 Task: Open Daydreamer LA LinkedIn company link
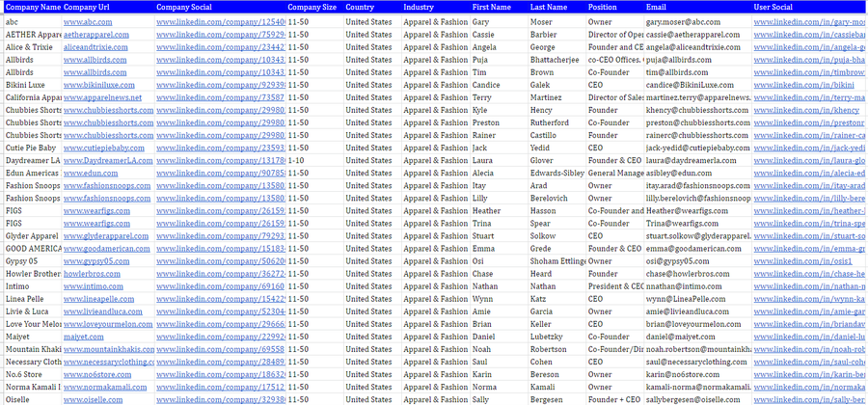pyautogui.click(x=221, y=160)
